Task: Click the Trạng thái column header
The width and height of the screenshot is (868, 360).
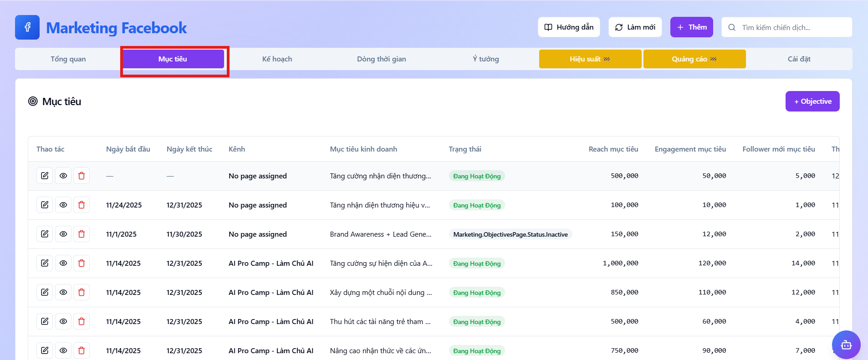Action: point(465,149)
